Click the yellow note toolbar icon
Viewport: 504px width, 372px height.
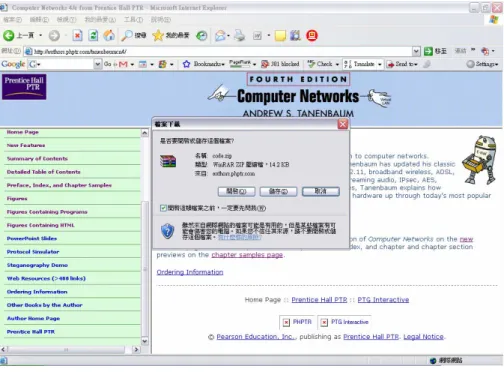(280, 35)
